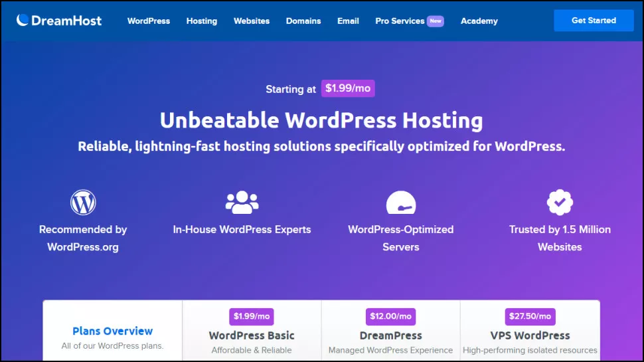This screenshot has width=644, height=362.
Task: Click the $27.50/mo VPS price badge
Action: (x=530, y=316)
